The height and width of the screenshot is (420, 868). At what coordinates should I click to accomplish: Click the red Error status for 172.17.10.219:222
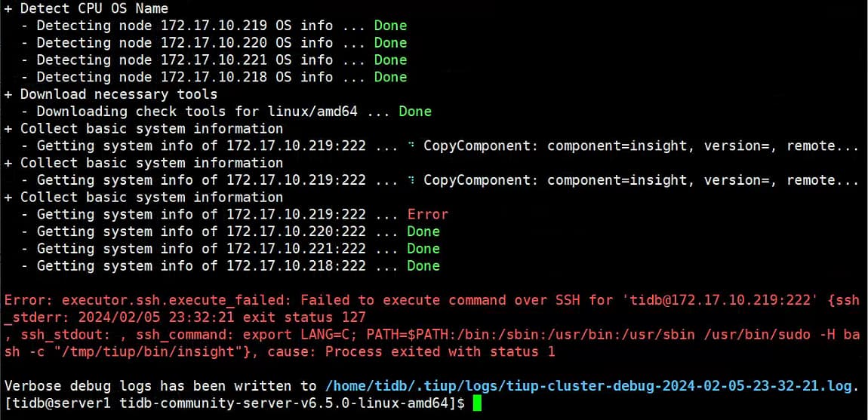pyautogui.click(x=427, y=214)
